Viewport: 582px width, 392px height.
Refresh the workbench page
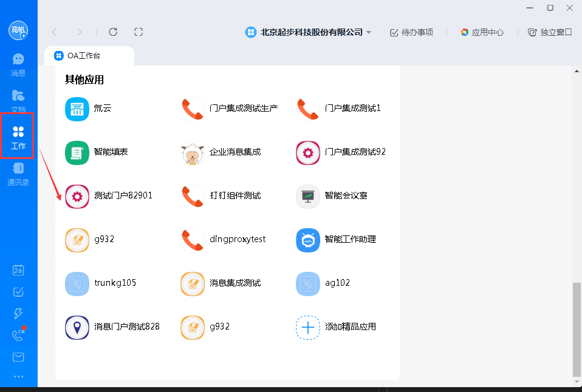click(x=113, y=32)
